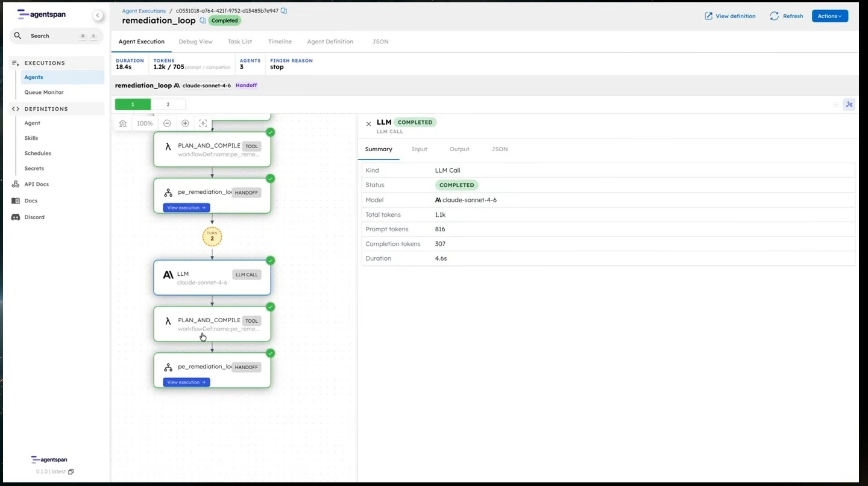Show the Output tab of the LLM panel

click(459, 149)
